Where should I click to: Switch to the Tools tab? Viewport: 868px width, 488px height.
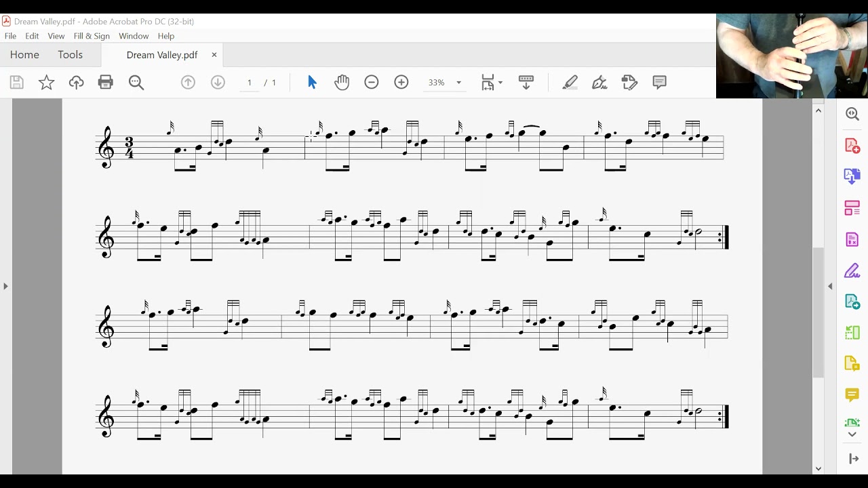click(70, 55)
